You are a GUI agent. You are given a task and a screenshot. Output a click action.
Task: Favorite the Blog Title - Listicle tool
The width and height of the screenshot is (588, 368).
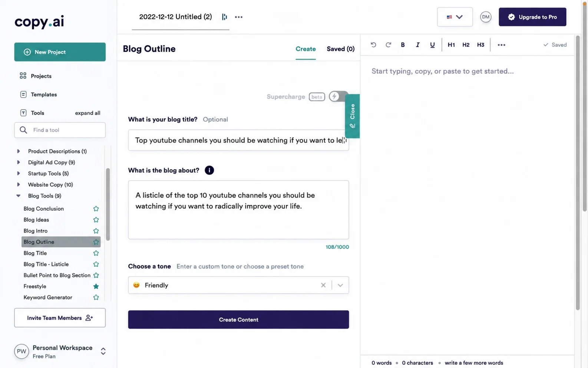[x=96, y=264]
